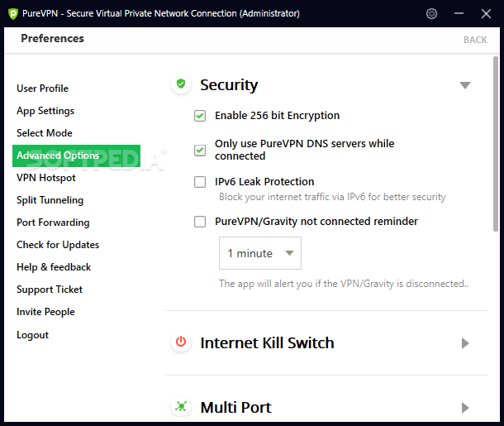Enable IPv6 Leak Protection

[200, 182]
